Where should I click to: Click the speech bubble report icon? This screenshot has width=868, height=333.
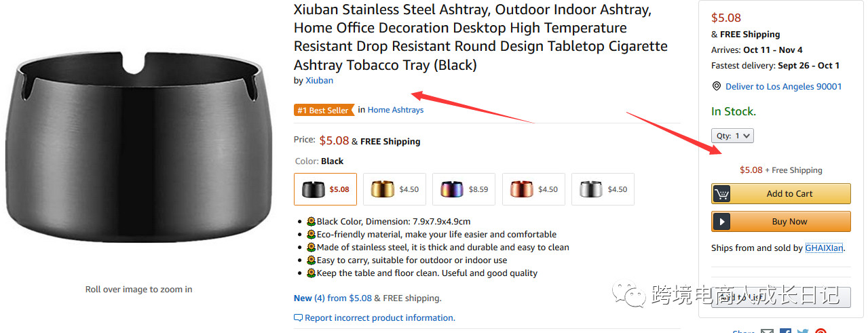point(298,318)
